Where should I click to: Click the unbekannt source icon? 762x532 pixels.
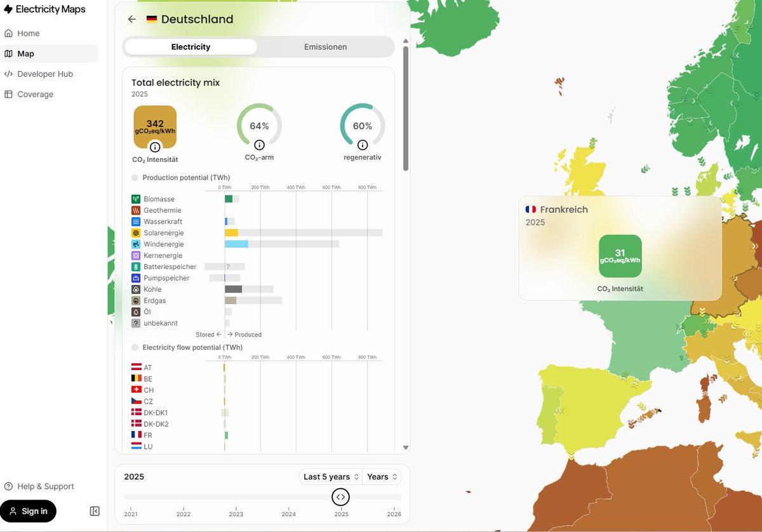136,323
